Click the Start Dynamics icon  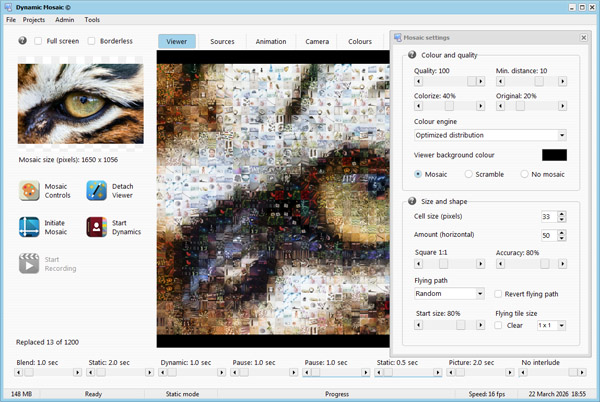97,228
